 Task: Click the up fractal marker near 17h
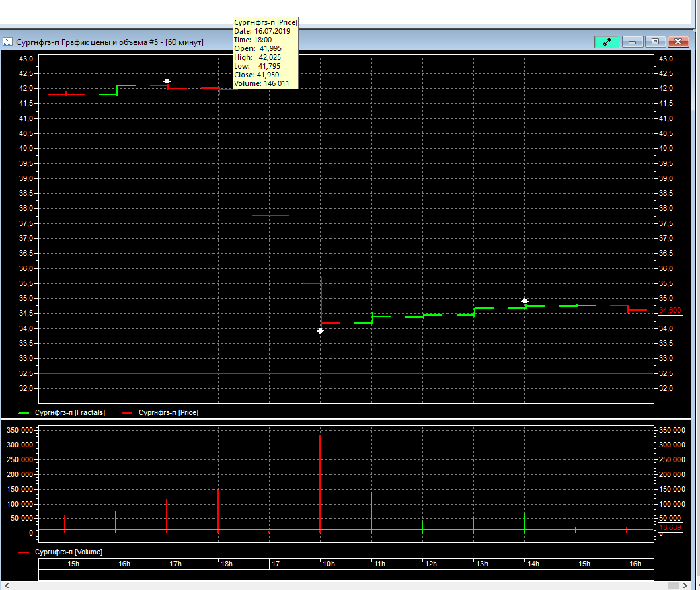tap(167, 81)
